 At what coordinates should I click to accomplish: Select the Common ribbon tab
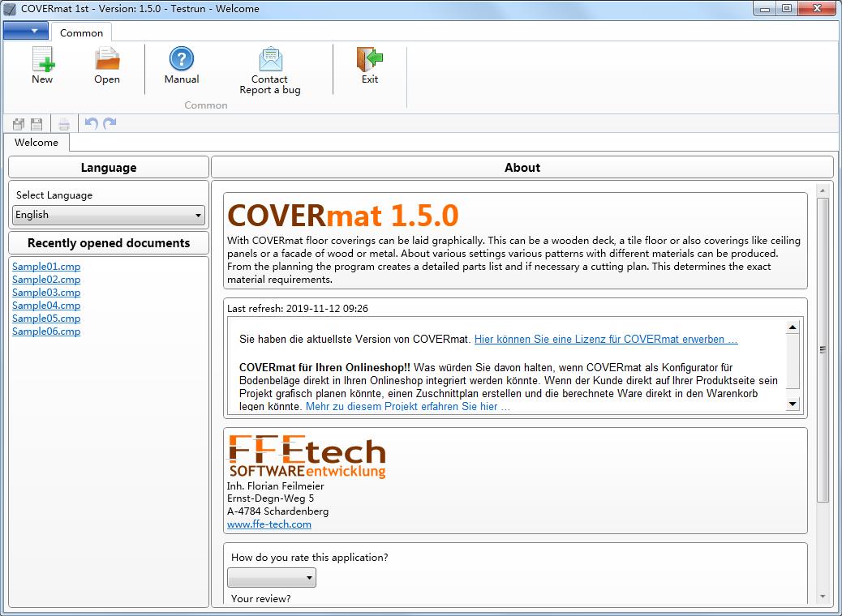(81, 32)
